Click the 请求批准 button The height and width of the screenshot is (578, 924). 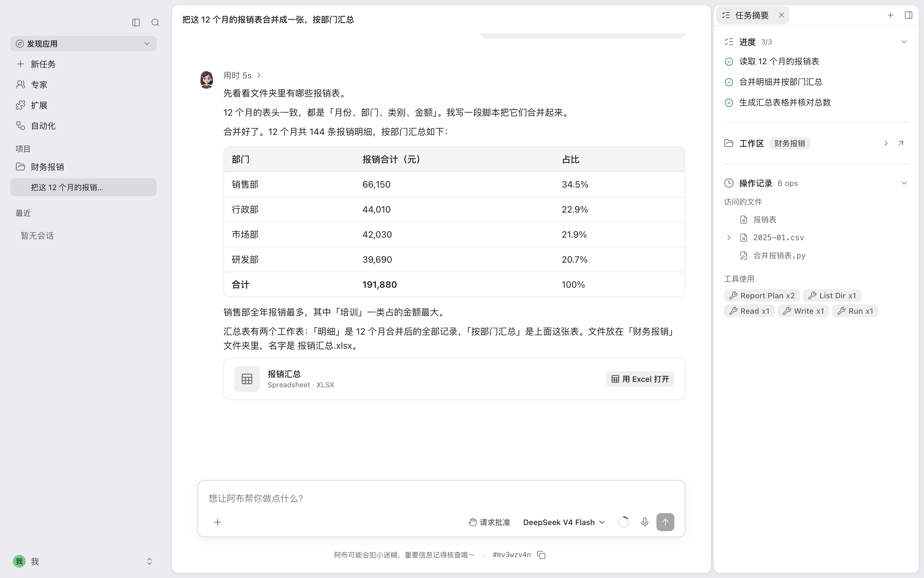coord(490,522)
